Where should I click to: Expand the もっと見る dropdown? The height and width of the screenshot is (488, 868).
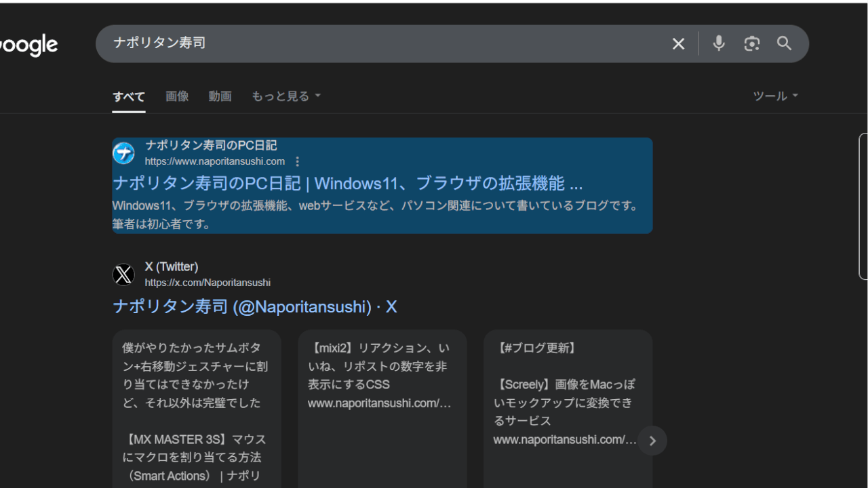285,96
